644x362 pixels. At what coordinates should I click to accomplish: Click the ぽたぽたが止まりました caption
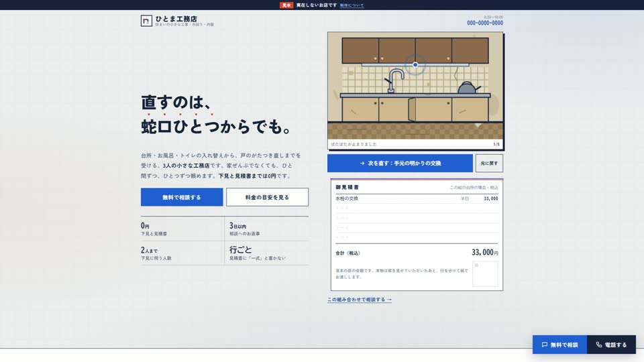[x=354, y=144]
